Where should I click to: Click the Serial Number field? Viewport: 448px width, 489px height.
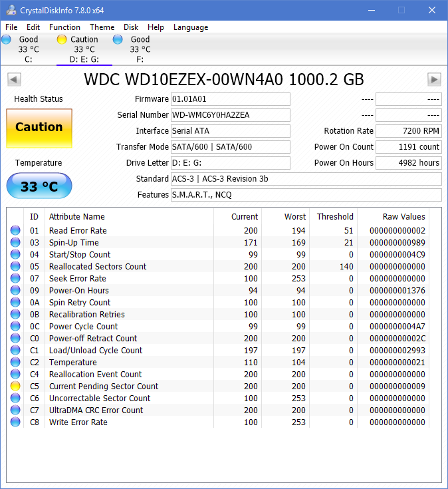(x=230, y=115)
